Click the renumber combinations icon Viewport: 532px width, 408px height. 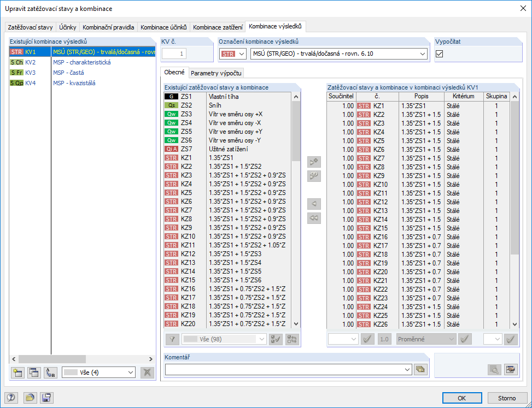(50, 372)
